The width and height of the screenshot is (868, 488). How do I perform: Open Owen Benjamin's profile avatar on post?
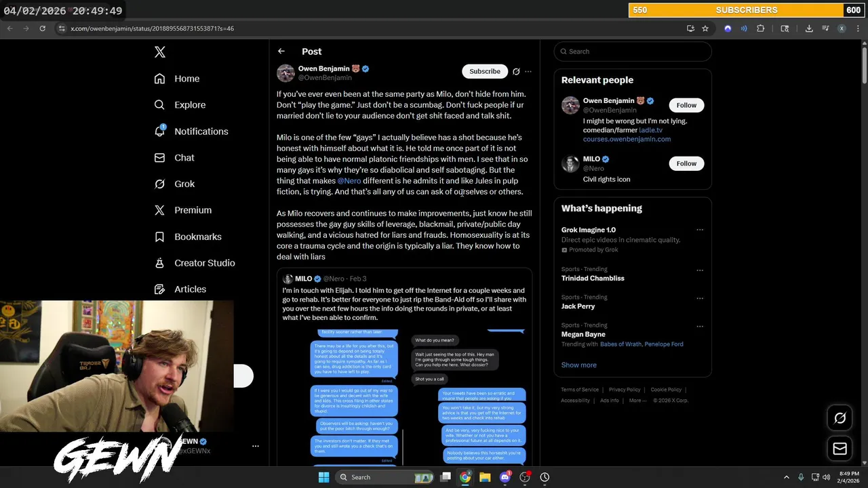point(285,73)
